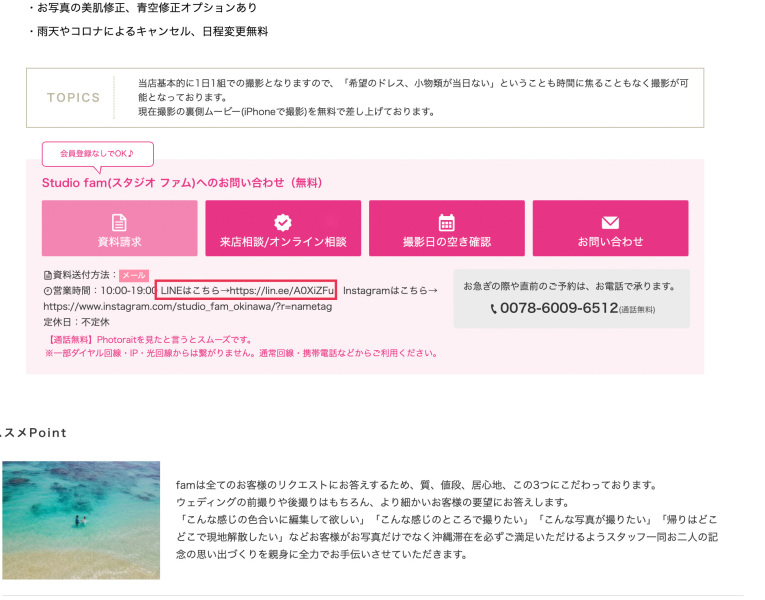The width and height of the screenshot is (765, 600).
Task: Click the phone handset icon beside 0078-6009-6512
Action: pos(494,309)
